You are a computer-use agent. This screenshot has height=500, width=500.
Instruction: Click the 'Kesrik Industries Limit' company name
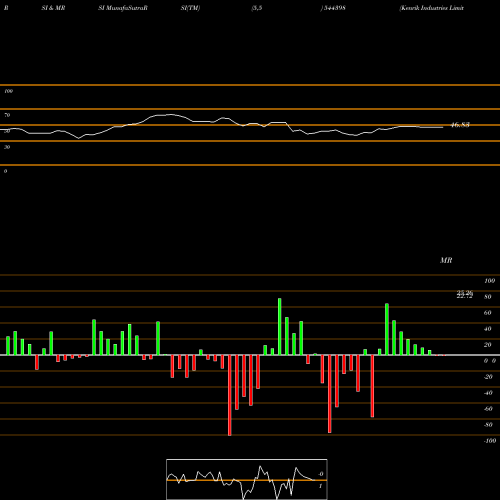[432, 8]
